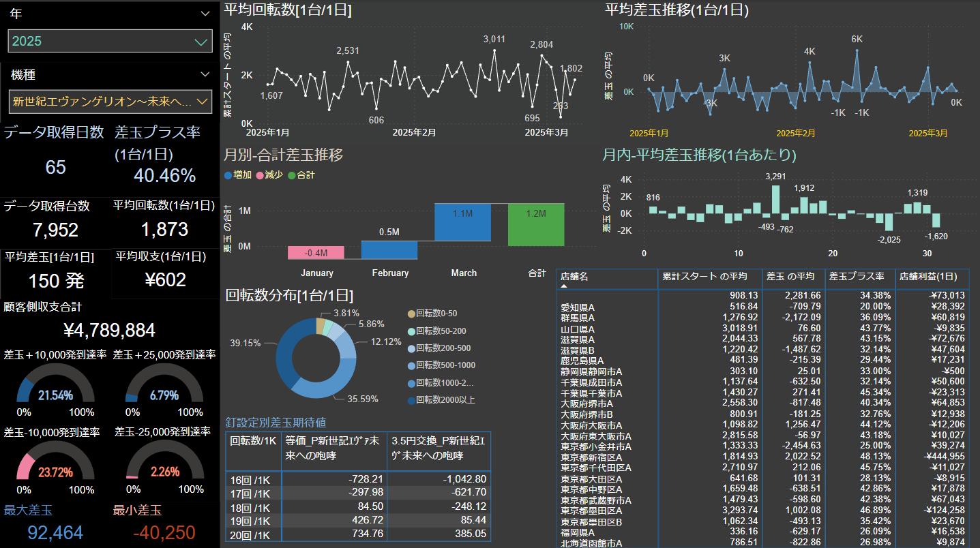Screen dimensions: 980x548
Task: Click the pink January waterfall bar
Action: click(x=316, y=252)
